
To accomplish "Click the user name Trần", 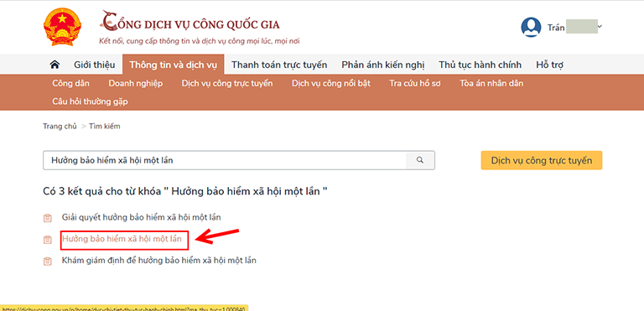I will pos(556,28).
